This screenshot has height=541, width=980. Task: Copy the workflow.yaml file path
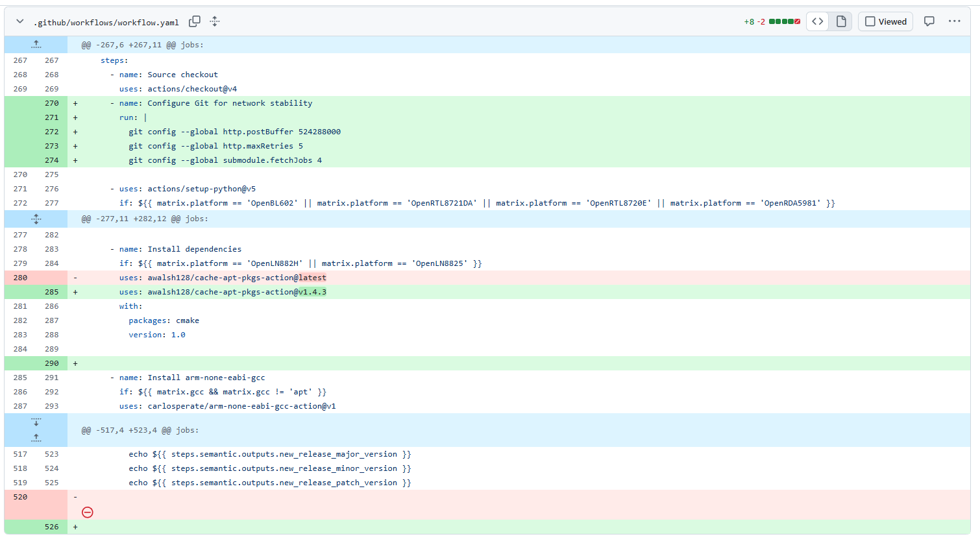tap(194, 21)
